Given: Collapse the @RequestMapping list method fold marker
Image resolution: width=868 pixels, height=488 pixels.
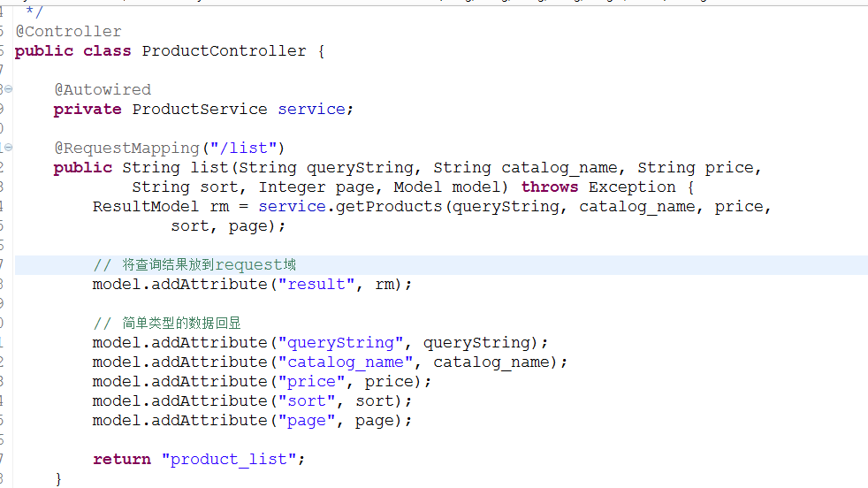Looking at the screenshot, I should (x=8, y=148).
